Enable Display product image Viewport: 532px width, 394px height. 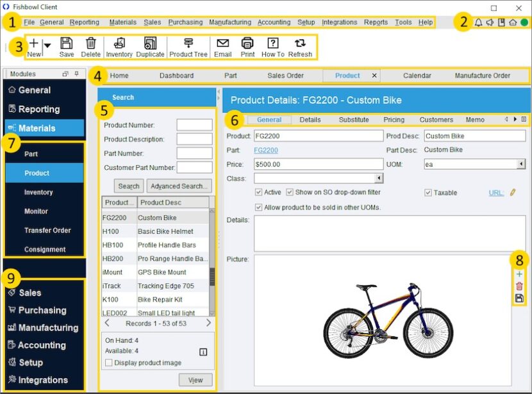point(108,363)
